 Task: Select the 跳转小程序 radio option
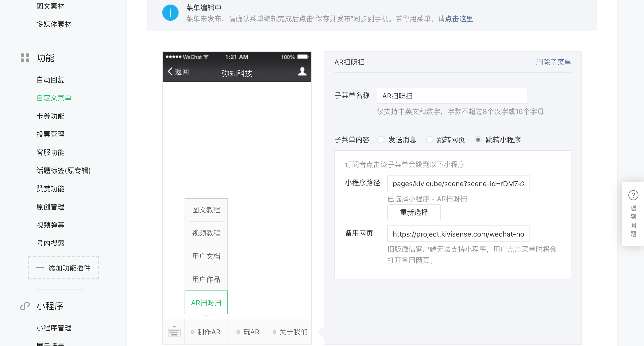478,140
